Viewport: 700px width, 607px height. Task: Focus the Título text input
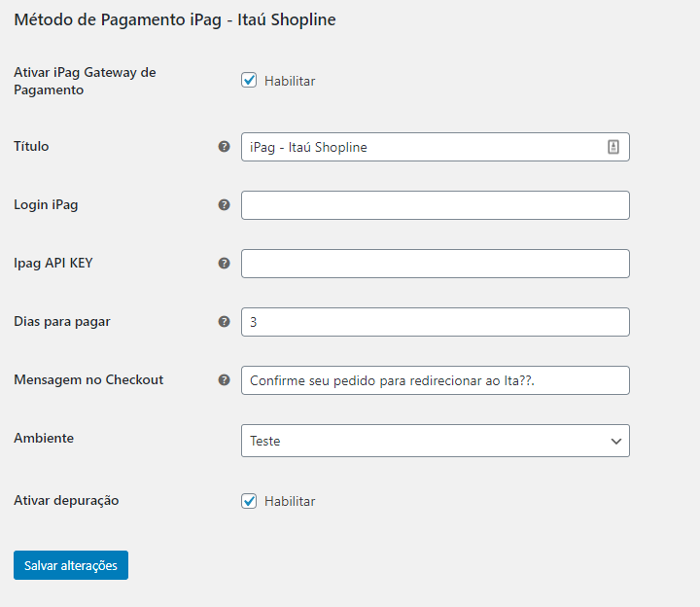[x=436, y=147]
